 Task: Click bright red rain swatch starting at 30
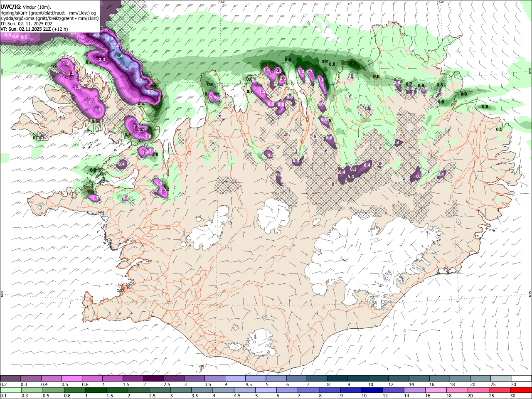point(521,390)
